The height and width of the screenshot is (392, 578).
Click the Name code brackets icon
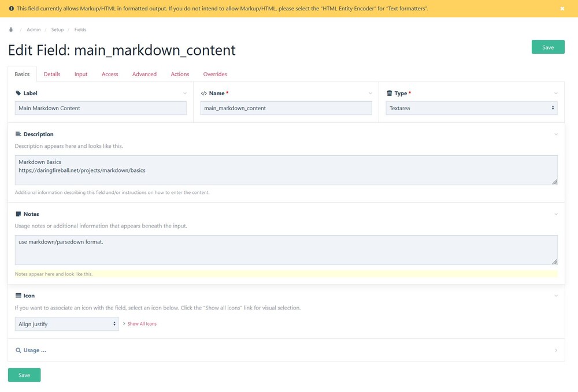coord(203,93)
